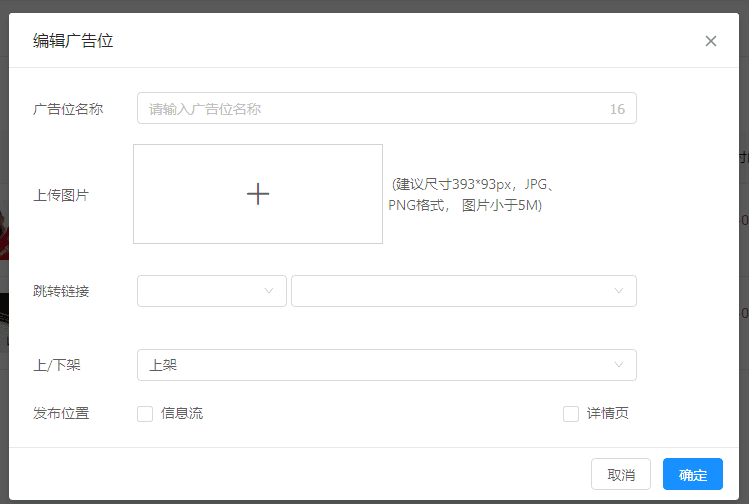The image size is (749, 504).
Task: Click the 信息流 label text
Action: [x=182, y=414]
